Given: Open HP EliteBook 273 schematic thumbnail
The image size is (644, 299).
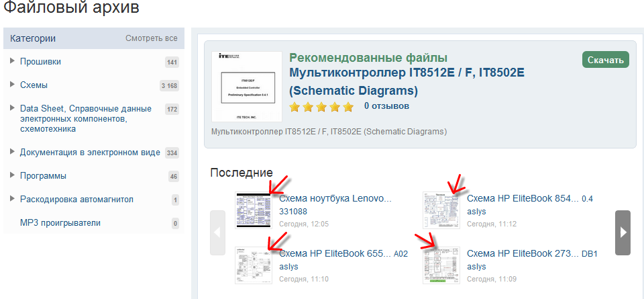Looking at the screenshot, I should coord(441,265).
